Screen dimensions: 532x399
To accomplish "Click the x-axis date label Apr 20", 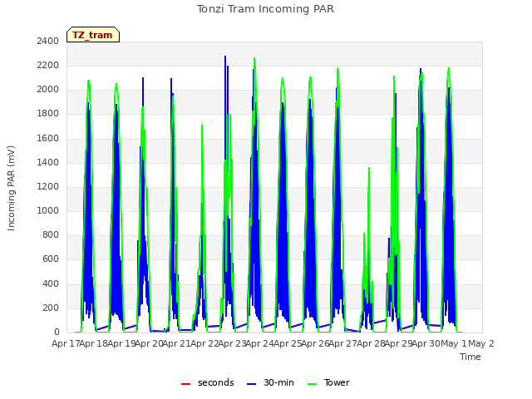I will coord(148,343).
